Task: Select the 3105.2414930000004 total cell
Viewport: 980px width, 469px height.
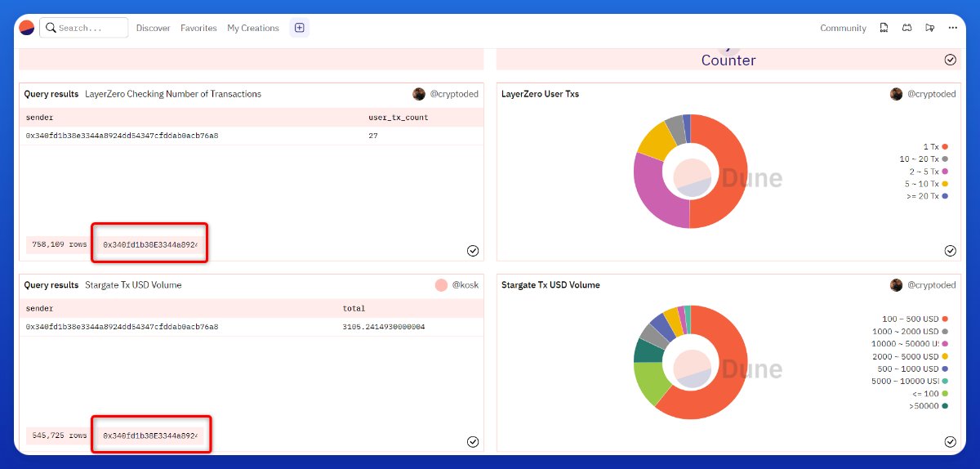Action: pyautogui.click(x=383, y=327)
